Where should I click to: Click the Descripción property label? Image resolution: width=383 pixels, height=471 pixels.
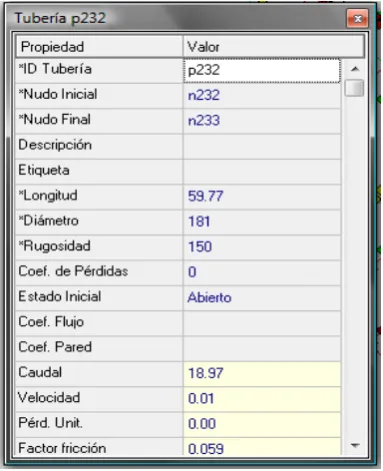click(x=55, y=145)
